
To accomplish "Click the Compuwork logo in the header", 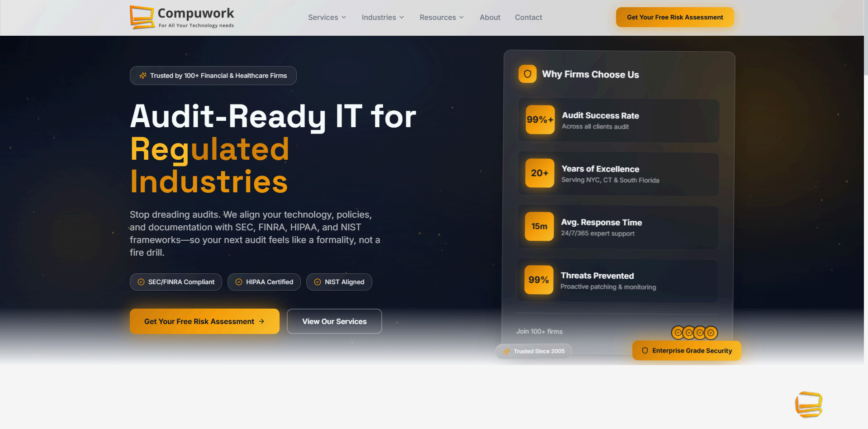I will pyautogui.click(x=181, y=17).
